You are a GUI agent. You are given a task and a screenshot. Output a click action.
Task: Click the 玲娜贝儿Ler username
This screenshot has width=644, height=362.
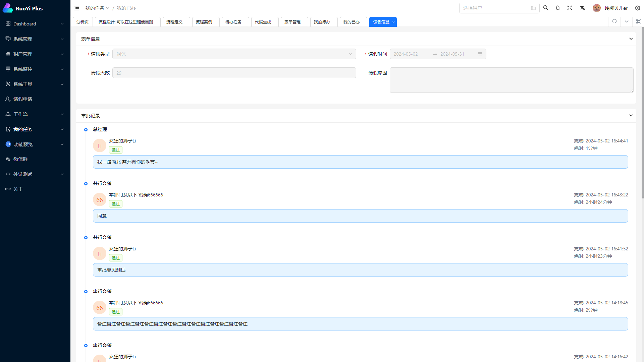(x=616, y=8)
